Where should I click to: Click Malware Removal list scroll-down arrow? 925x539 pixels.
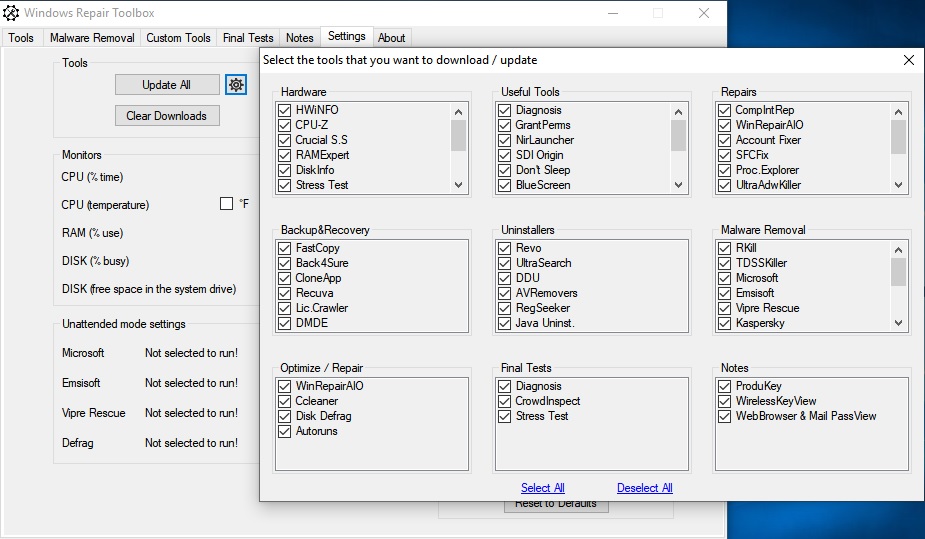(x=898, y=323)
